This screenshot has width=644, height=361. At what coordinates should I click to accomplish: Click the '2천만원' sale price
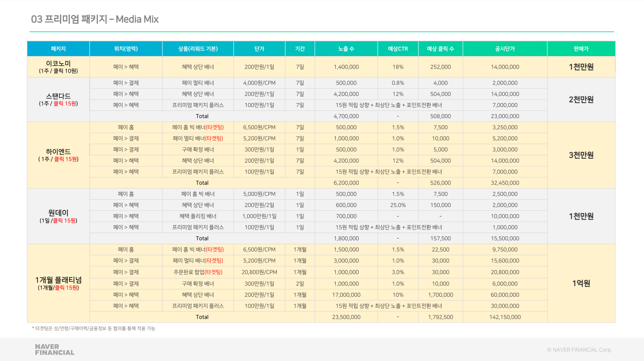581,100
